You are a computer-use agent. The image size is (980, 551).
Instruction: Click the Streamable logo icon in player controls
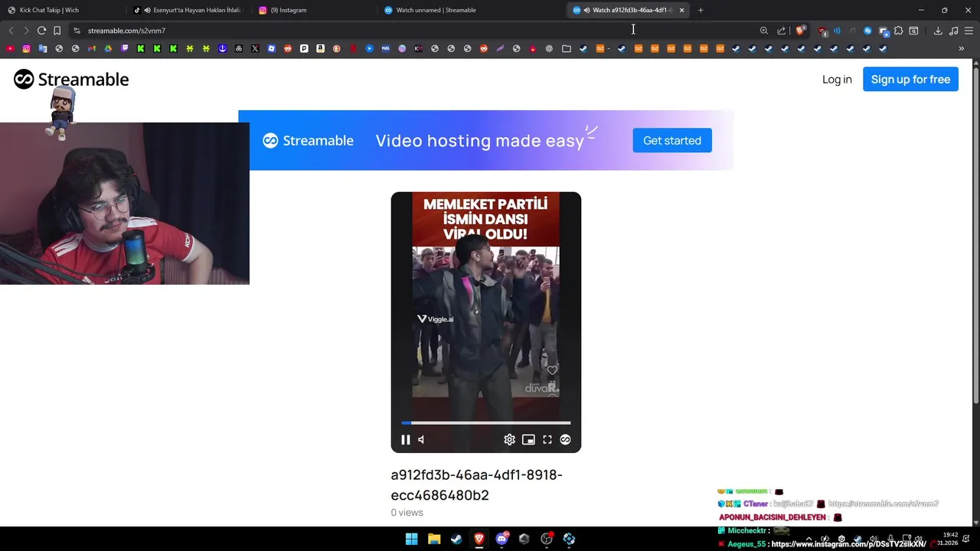(x=565, y=439)
